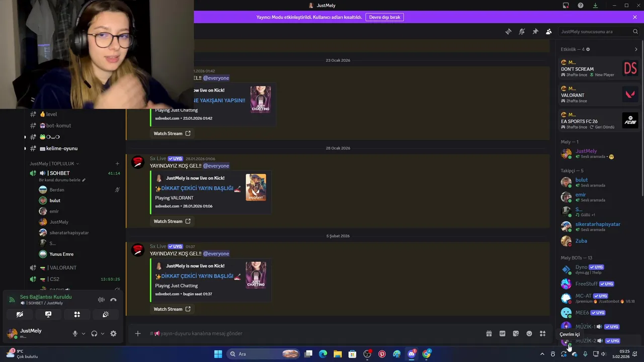Select Berdan in SOHBET voice channel
This screenshot has width=644, height=362.
[79, 190]
